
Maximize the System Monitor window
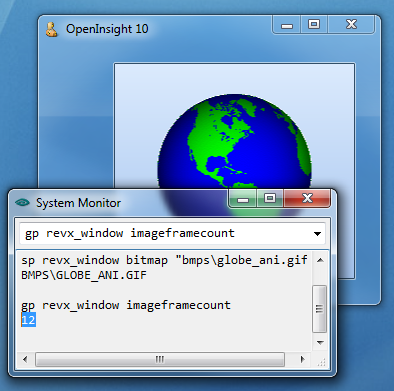point(270,199)
